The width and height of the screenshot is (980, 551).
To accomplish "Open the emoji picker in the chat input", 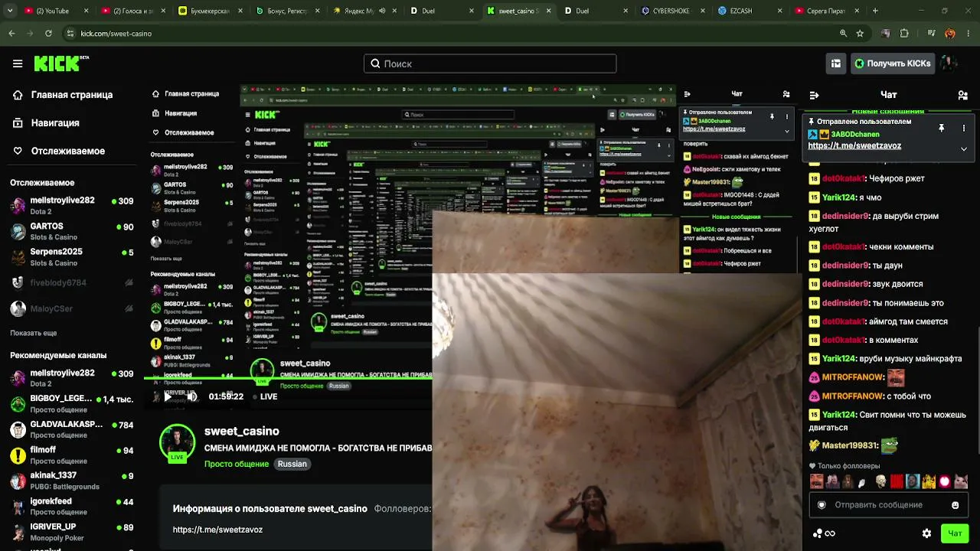I will click(955, 505).
